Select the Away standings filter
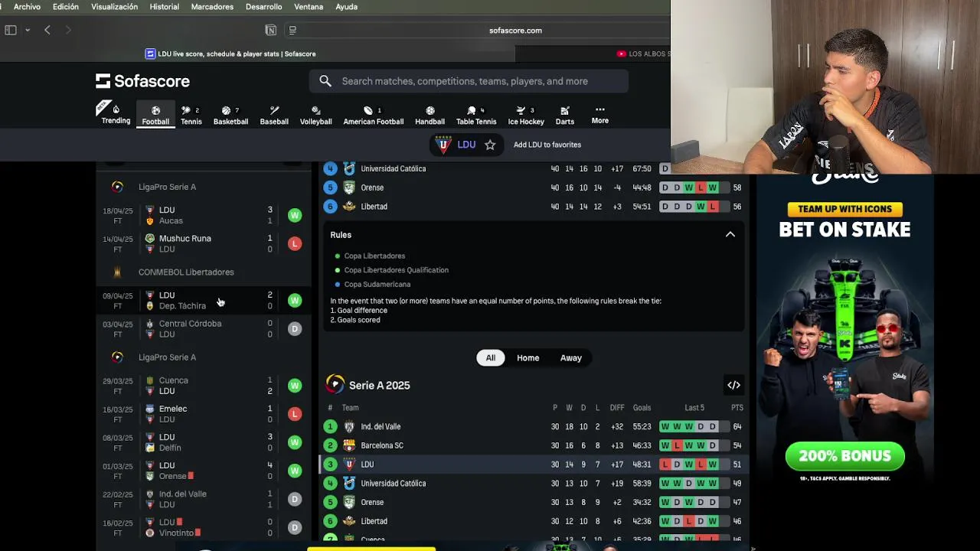Screen dimensions: 980x551 coord(571,358)
